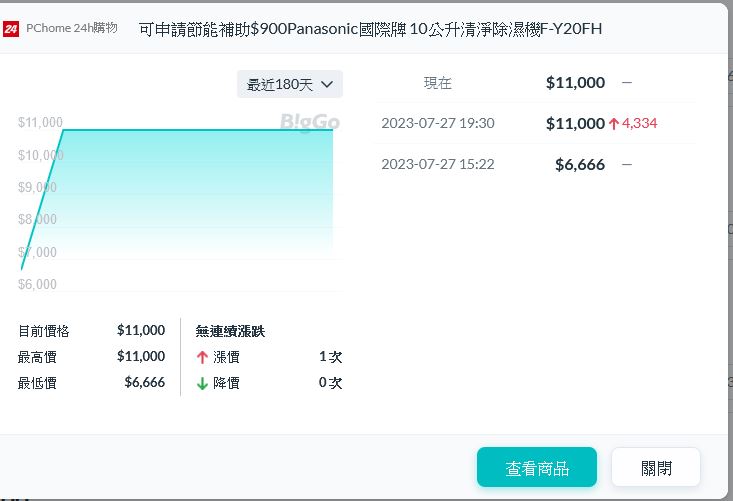This screenshot has width=733, height=501.
Task: Click the red up arrow beside 4,334
Action: pos(614,124)
